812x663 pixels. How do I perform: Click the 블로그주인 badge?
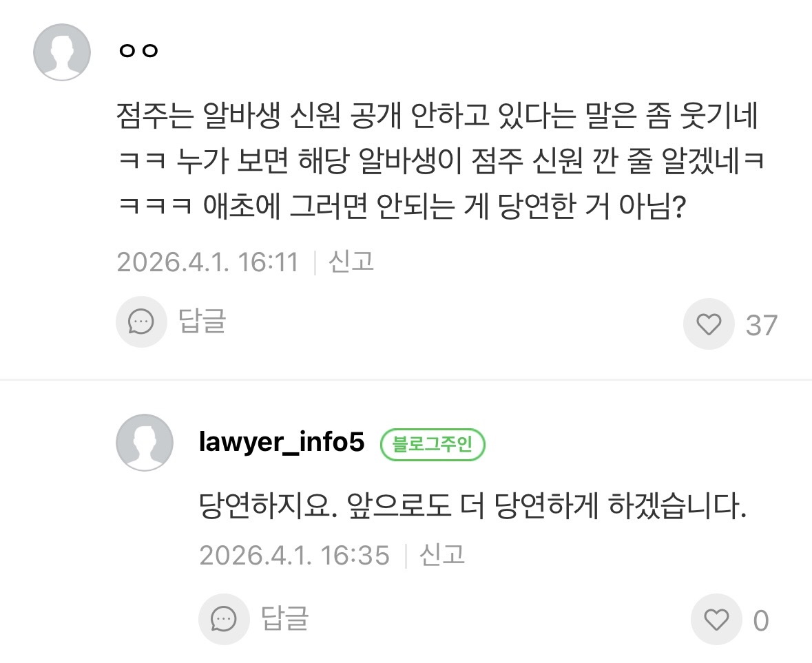(433, 444)
